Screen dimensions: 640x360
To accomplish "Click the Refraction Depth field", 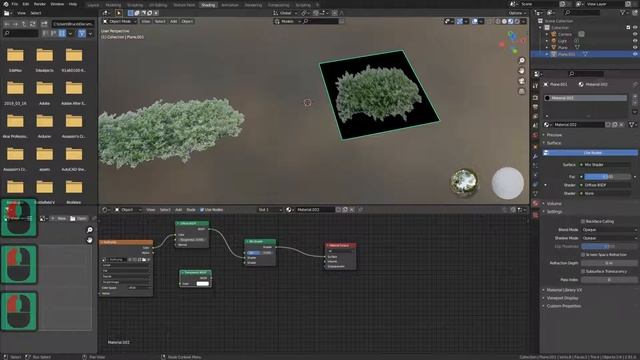I will [609, 263].
